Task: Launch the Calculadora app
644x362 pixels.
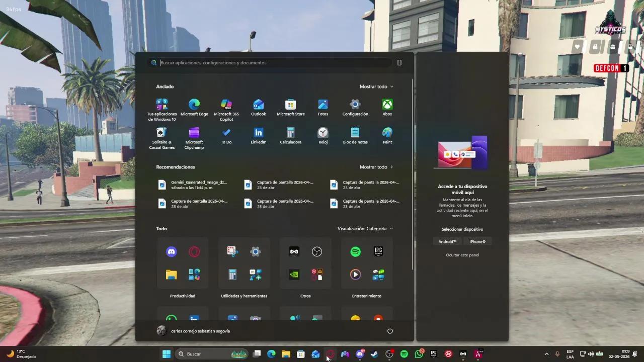Action: [x=291, y=135]
